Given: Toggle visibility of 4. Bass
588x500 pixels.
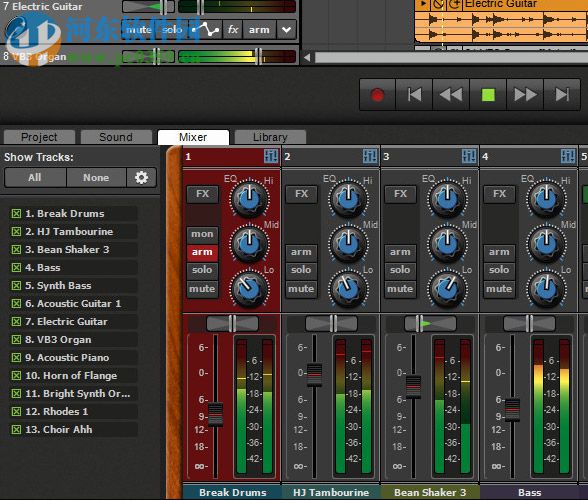Looking at the screenshot, I should coord(16,267).
